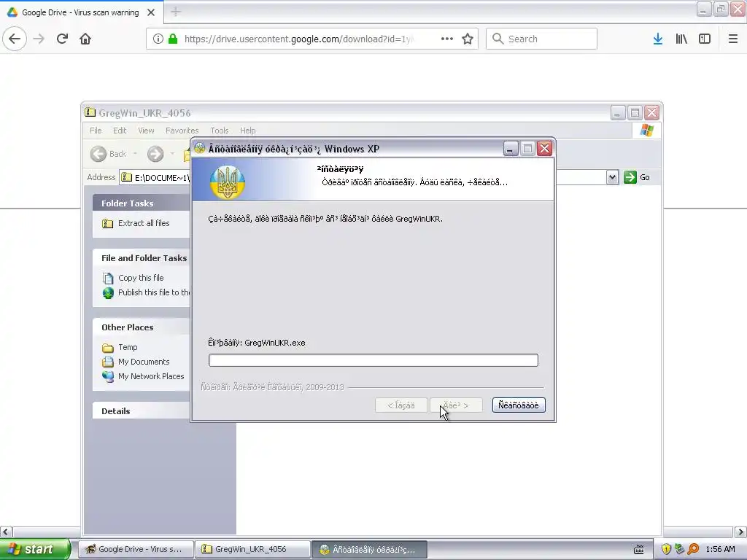
Task: Reload the Firefox page
Action: (62, 39)
